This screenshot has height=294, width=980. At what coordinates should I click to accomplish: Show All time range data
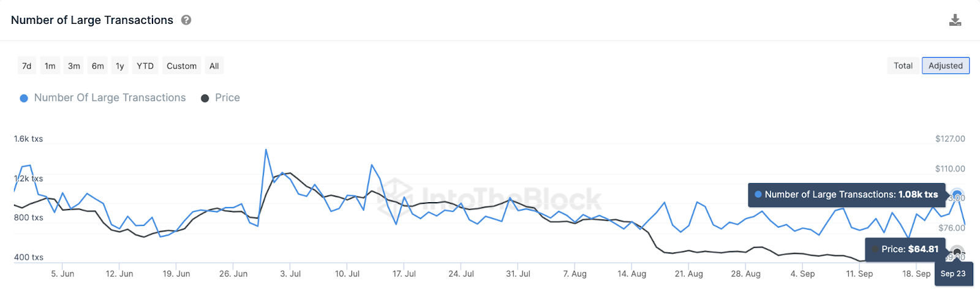pyautogui.click(x=214, y=66)
